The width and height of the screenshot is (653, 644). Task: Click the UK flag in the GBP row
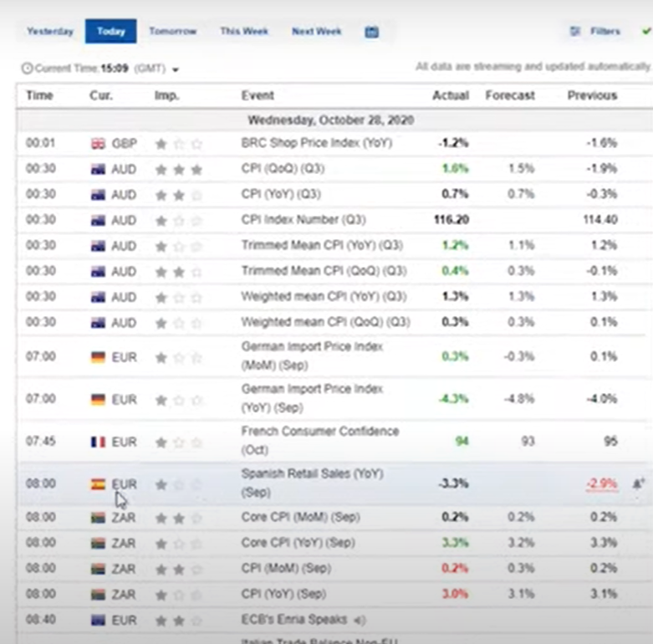pyautogui.click(x=98, y=144)
